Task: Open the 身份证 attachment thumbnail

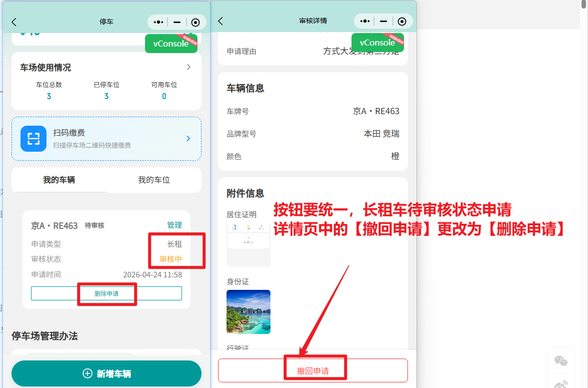Action: (248, 312)
